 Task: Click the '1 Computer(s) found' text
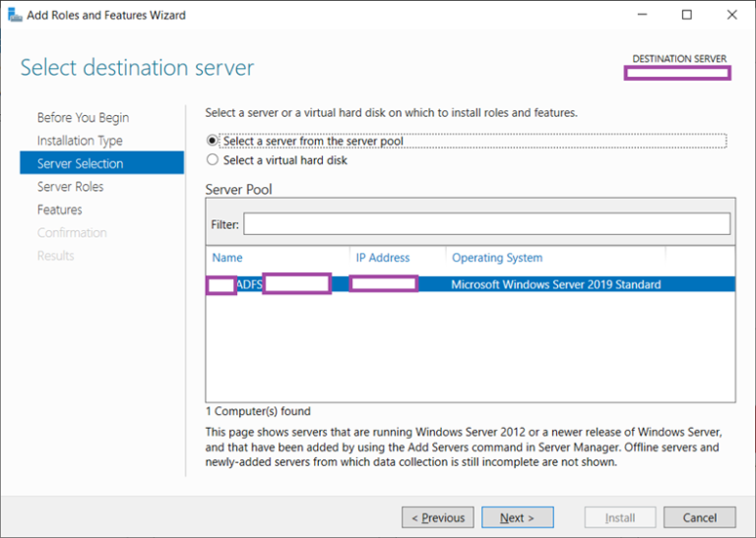pos(258,411)
